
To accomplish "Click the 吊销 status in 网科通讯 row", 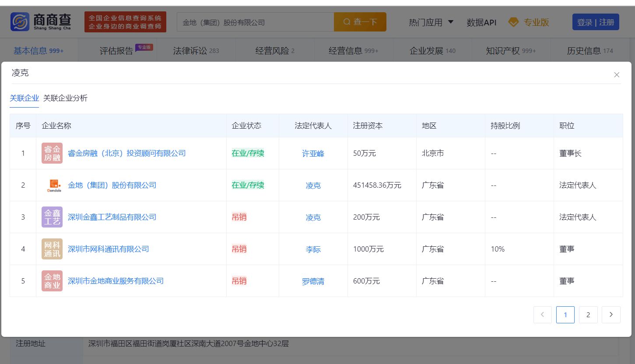I will pos(239,249).
